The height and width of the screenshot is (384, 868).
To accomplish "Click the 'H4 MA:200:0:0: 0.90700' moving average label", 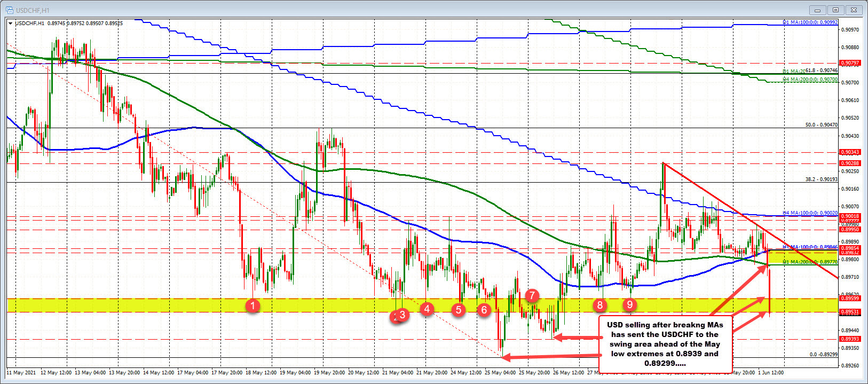I will click(810, 79).
